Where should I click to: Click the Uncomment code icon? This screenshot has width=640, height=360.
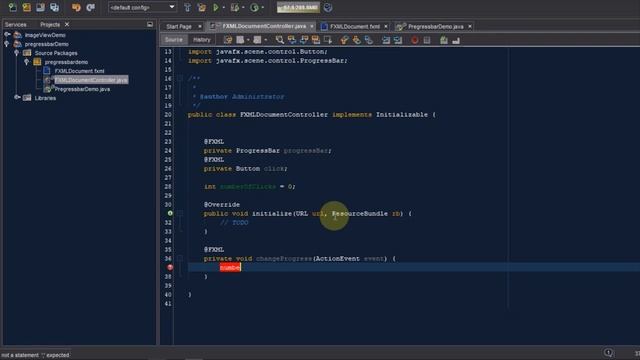click(456, 40)
